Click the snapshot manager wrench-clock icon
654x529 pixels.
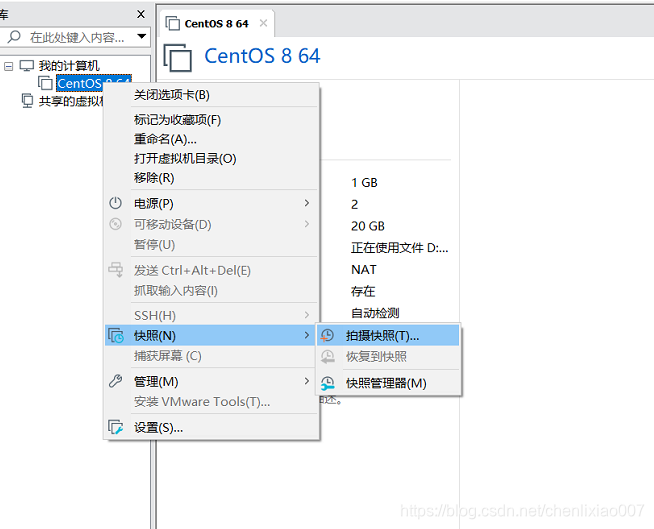[x=327, y=383]
